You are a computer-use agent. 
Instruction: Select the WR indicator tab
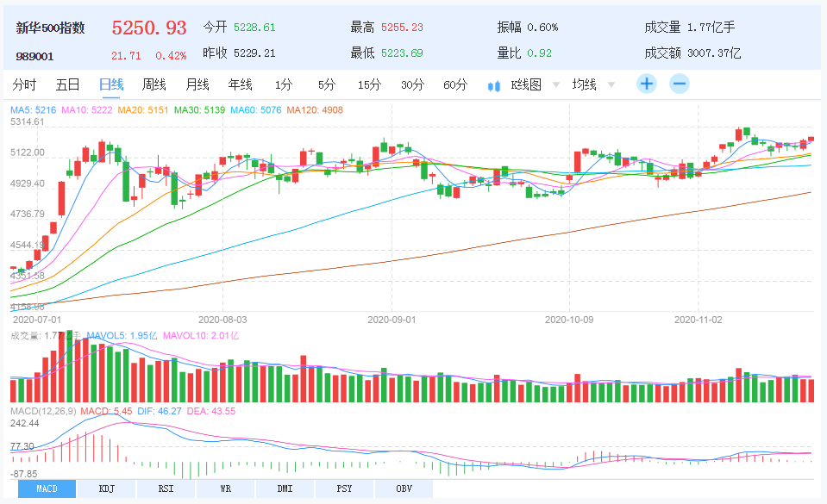pyautogui.click(x=225, y=489)
